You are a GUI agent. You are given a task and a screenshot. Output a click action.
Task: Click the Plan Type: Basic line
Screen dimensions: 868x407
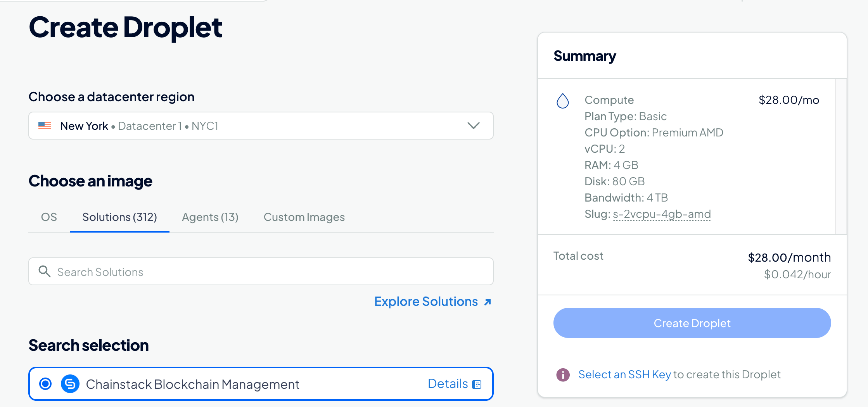(626, 116)
